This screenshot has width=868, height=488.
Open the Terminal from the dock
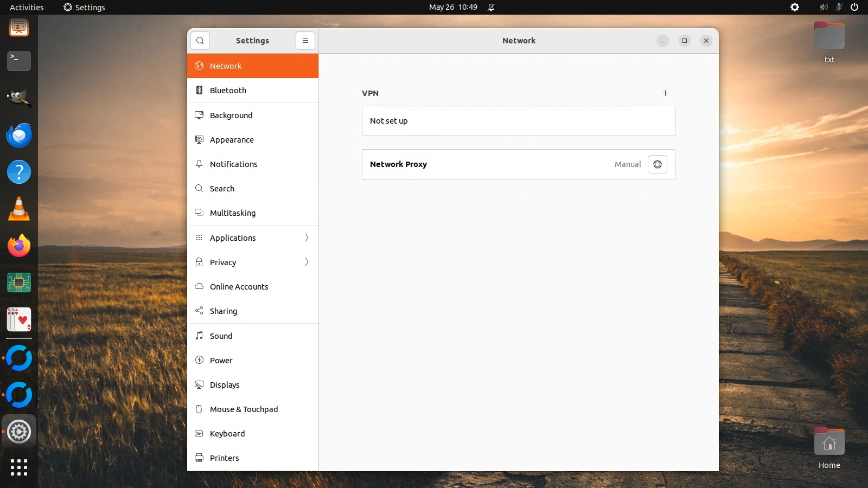pos(19,61)
